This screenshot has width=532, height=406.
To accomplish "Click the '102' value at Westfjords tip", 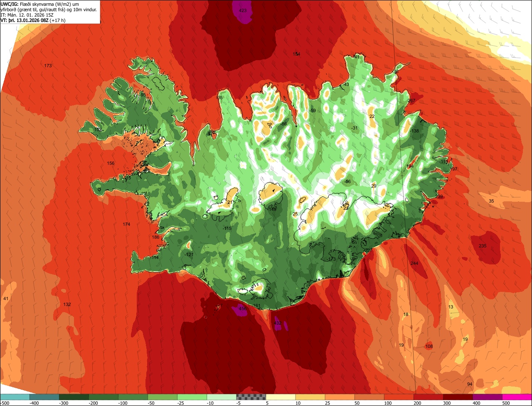I will (x=98, y=130).
